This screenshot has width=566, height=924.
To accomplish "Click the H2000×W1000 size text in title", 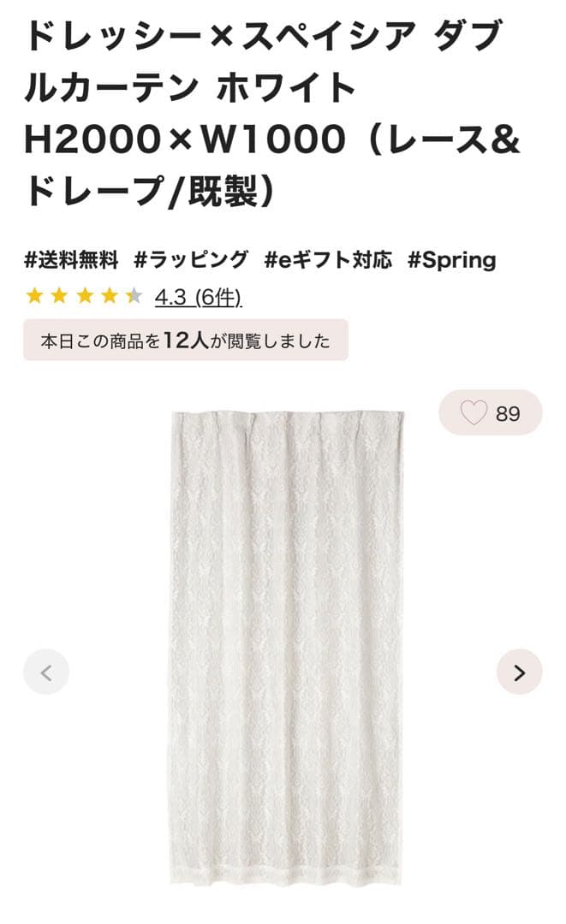I will (x=185, y=139).
